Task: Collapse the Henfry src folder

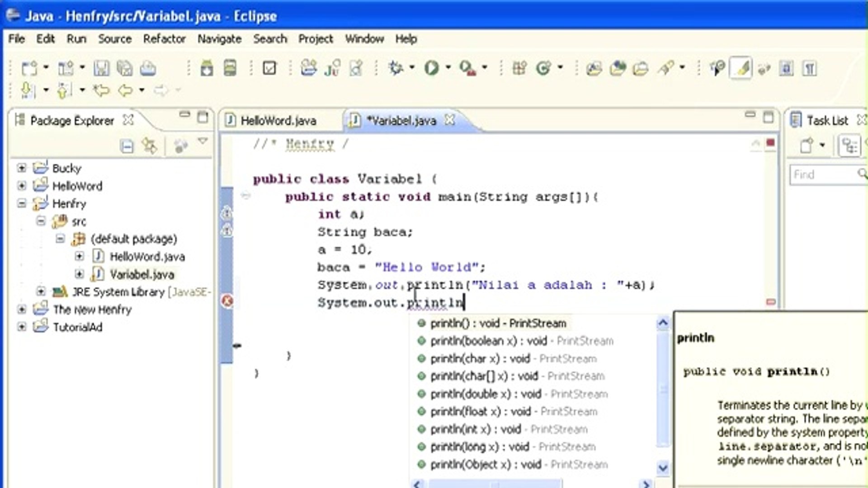Action: (x=41, y=221)
